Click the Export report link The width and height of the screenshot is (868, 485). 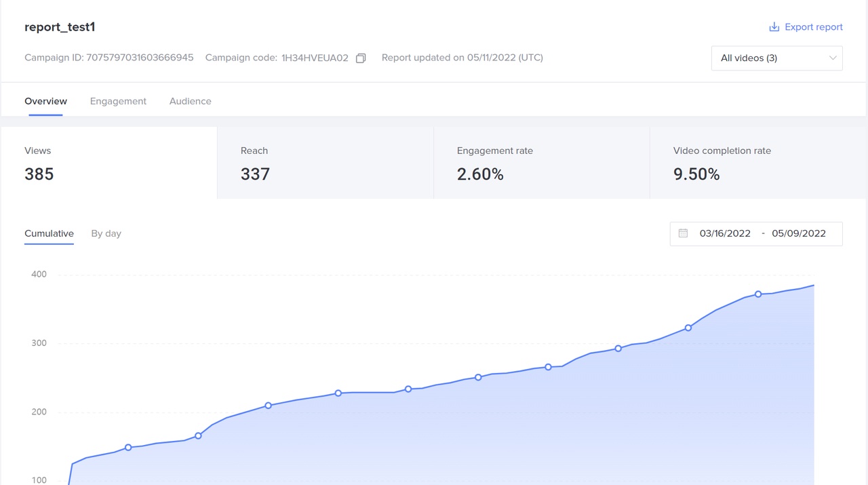[813, 27]
